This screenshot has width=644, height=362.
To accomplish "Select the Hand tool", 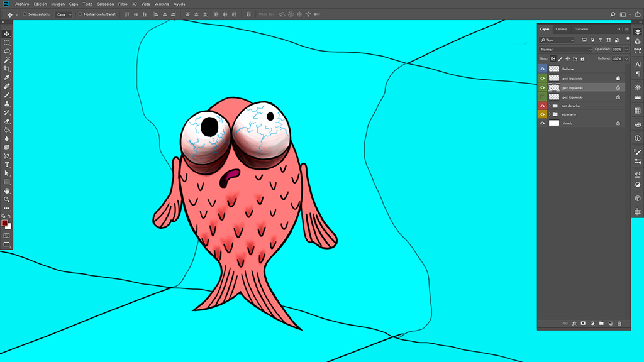I will [7, 190].
